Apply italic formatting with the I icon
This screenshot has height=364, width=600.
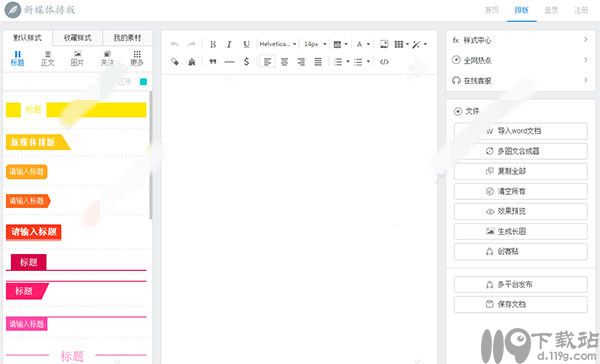(x=229, y=44)
